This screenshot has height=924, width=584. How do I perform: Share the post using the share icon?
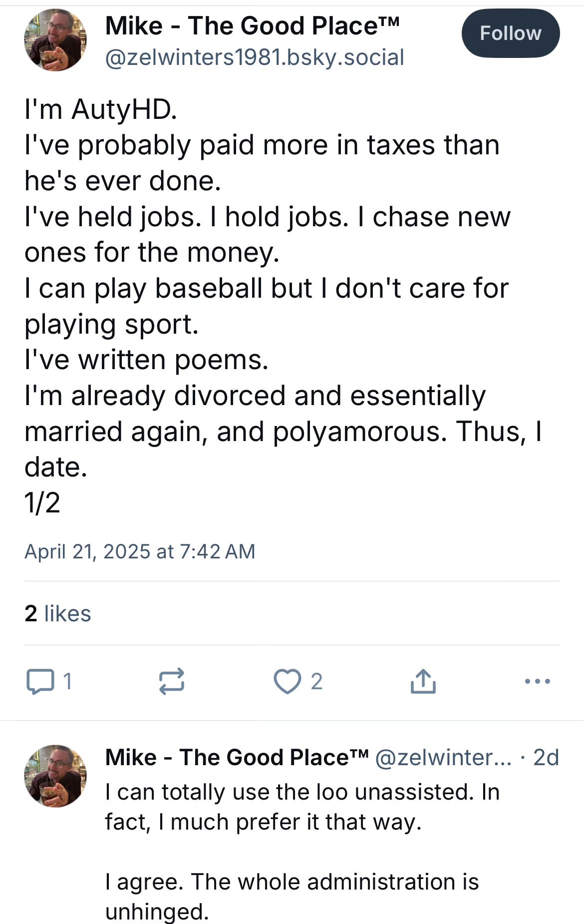[x=423, y=681]
